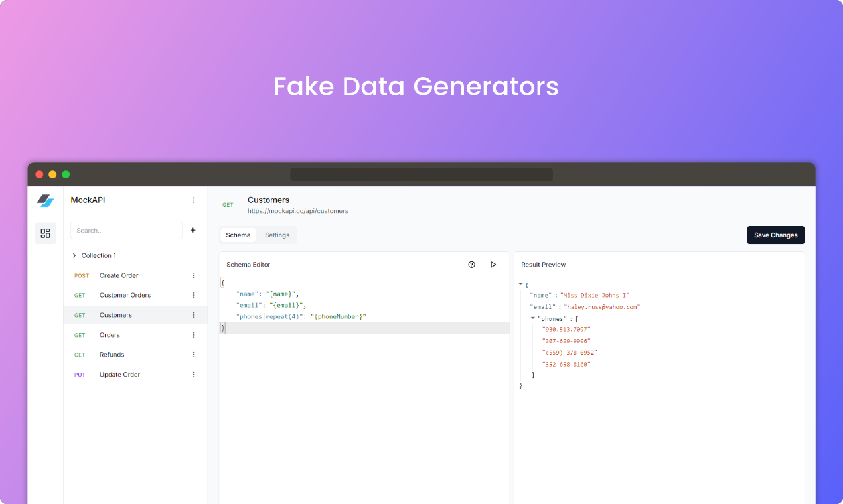The image size is (843, 504).
Task: Click the yellow minimize window button
Action: [x=52, y=174]
